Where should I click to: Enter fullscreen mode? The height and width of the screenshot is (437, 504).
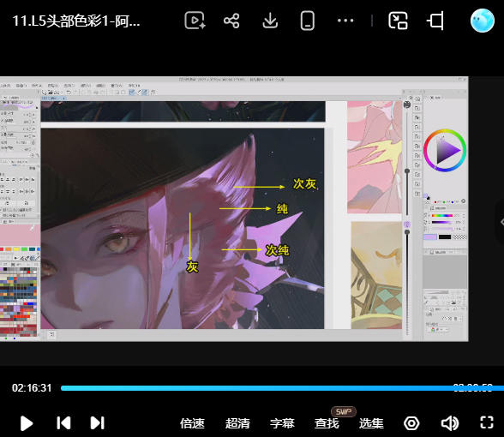tap(487, 423)
